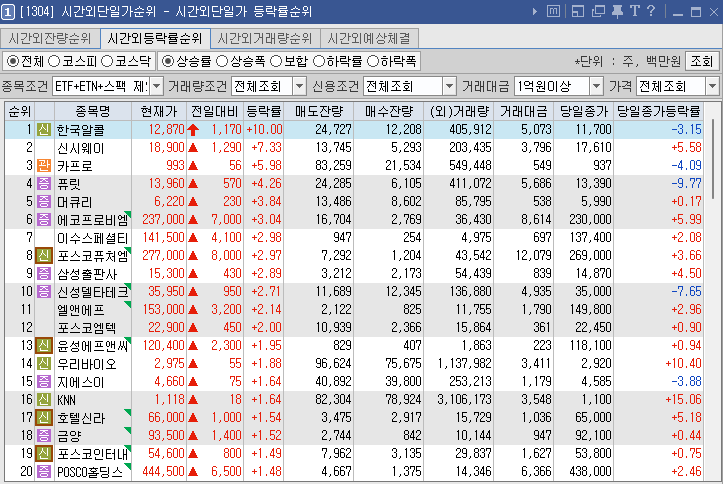Select the 하락률 radio button

pyautogui.click(x=319, y=61)
